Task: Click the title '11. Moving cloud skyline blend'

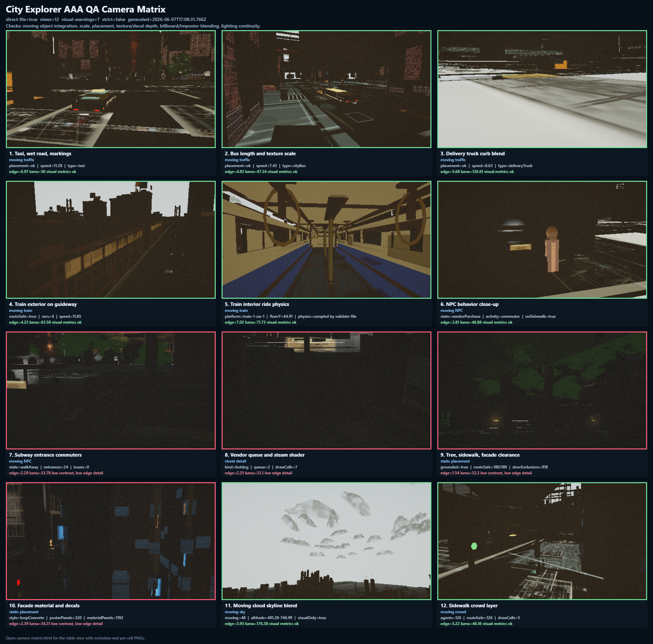Action: [261, 605]
